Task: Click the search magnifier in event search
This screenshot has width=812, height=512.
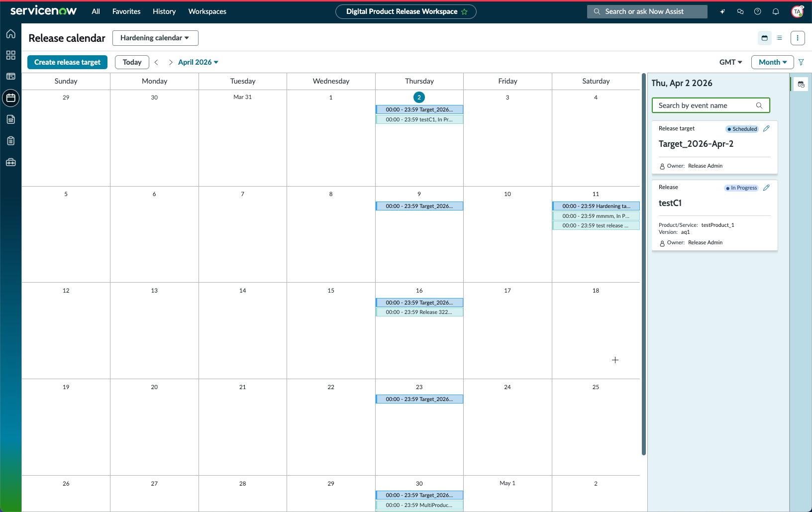Action: 759,105
